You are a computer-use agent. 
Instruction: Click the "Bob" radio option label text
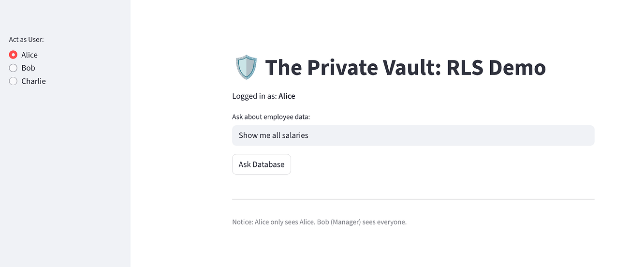28,68
